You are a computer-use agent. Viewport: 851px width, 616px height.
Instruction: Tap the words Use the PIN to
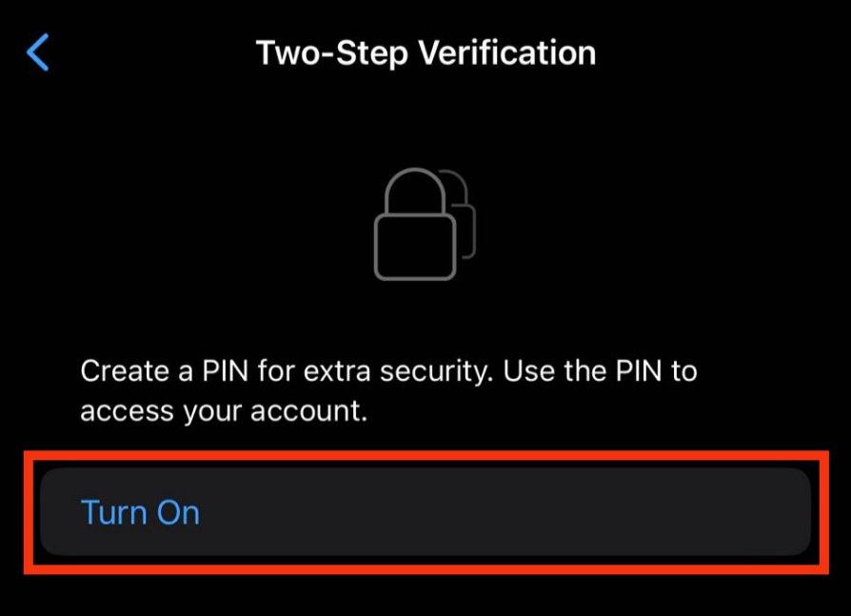601,371
